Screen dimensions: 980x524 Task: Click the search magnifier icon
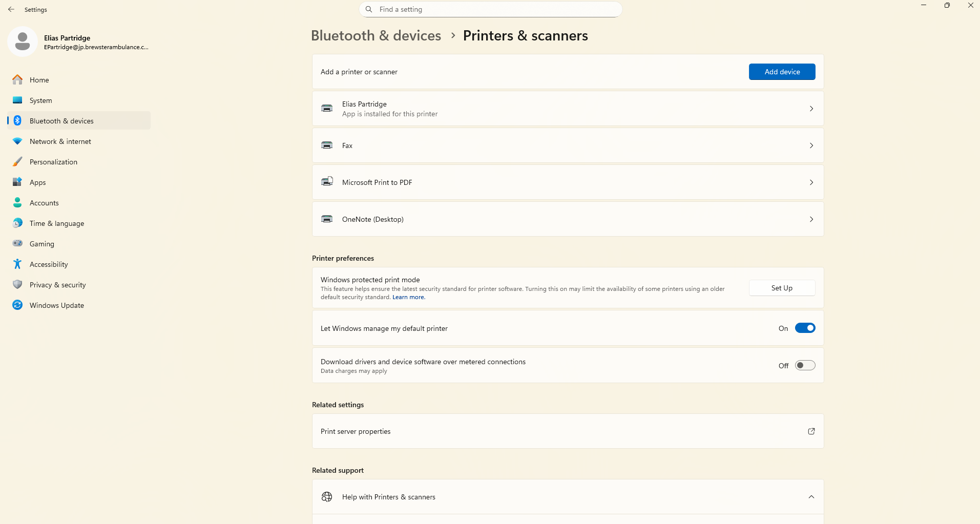pyautogui.click(x=369, y=9)
